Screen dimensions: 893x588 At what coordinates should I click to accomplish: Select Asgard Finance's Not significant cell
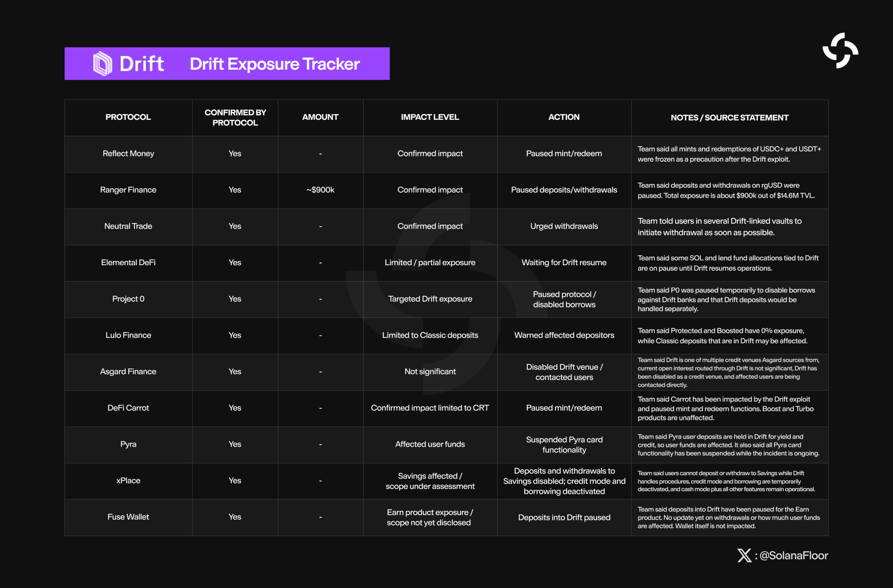pos(430,372)
